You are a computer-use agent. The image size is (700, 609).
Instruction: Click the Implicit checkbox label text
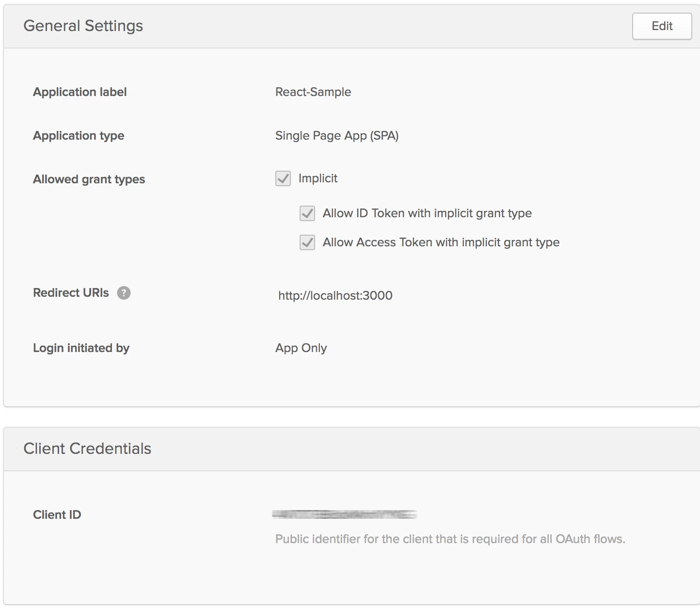318,178
